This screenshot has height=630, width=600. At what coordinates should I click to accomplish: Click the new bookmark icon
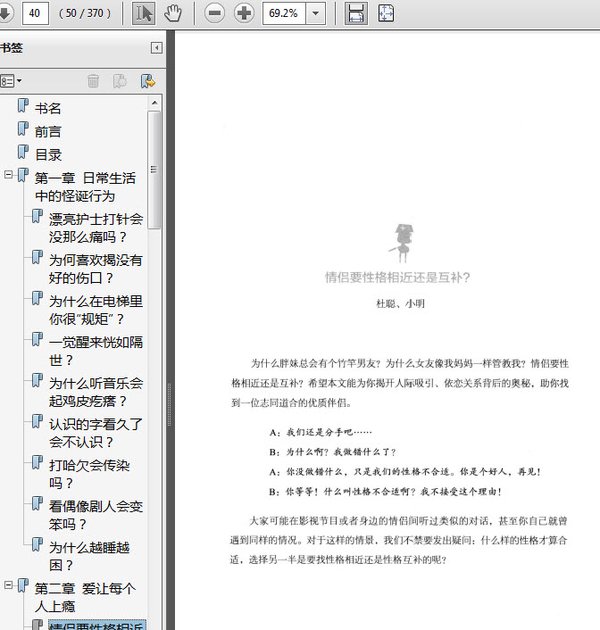(120, 81)
